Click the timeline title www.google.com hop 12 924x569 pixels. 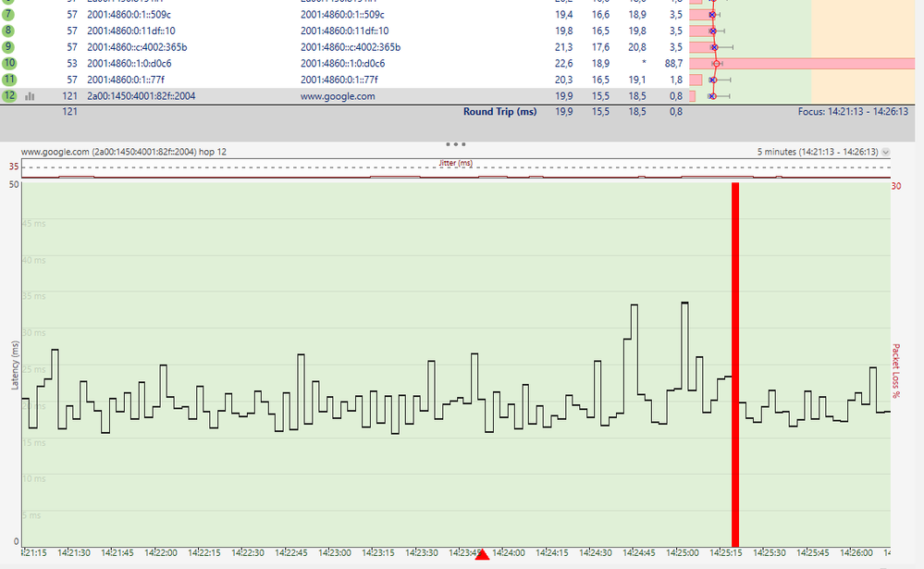coord(124,152)
